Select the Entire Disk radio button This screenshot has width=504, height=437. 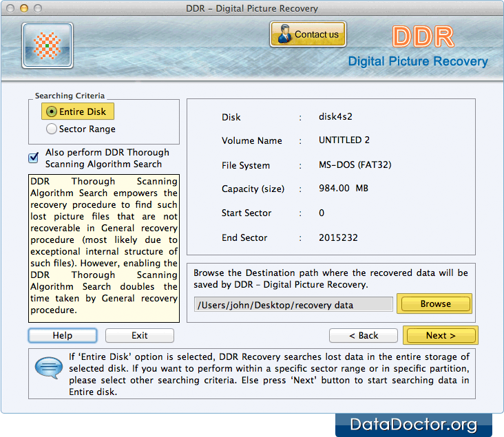point(52,111)
